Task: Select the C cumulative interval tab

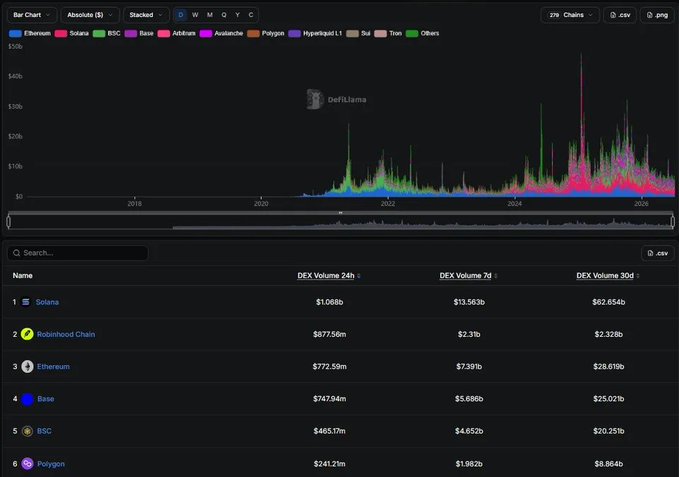Action: pos(251,15)
